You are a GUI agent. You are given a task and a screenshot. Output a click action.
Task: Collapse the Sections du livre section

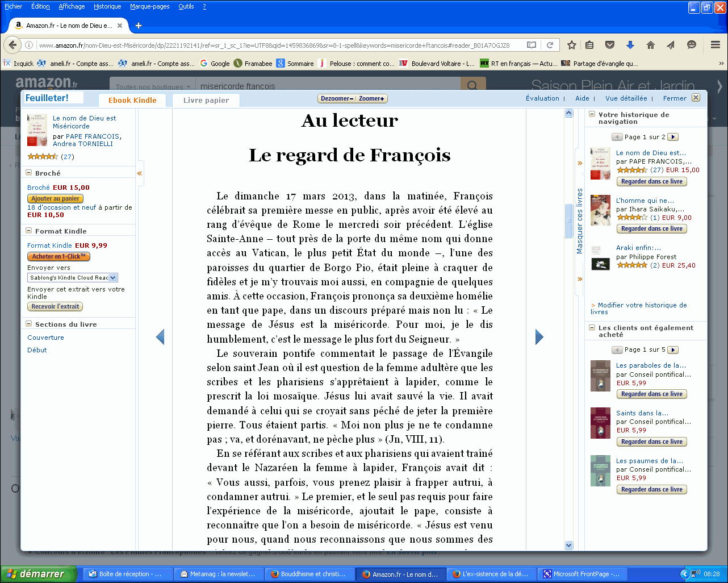point(28,324)
